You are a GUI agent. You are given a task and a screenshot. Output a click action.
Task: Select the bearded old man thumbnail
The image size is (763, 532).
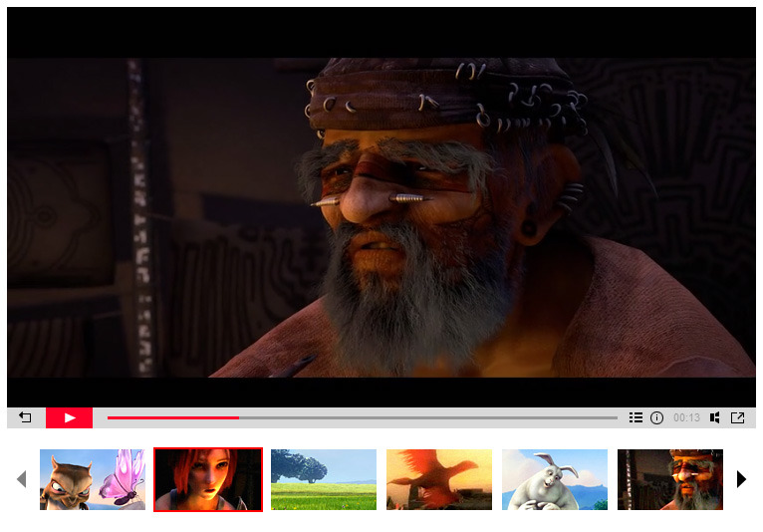pyautogui.click(x=670, y=479)
